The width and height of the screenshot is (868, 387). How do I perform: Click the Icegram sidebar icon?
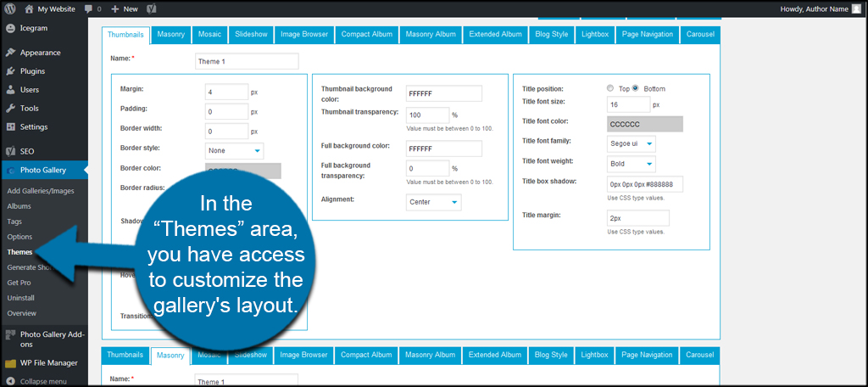[x=10, y=28]
